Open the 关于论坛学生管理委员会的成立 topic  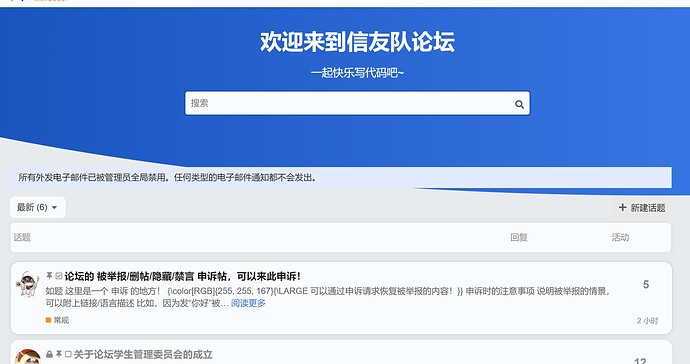[143, 354]
